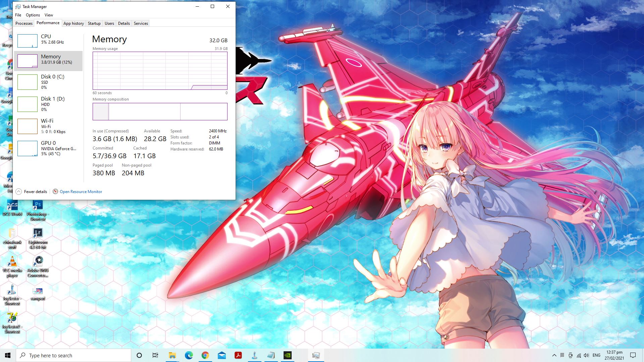The image size is (644, 362).
Task: Open JoyTester shortcut on desktop
Action: pos(12,295)
